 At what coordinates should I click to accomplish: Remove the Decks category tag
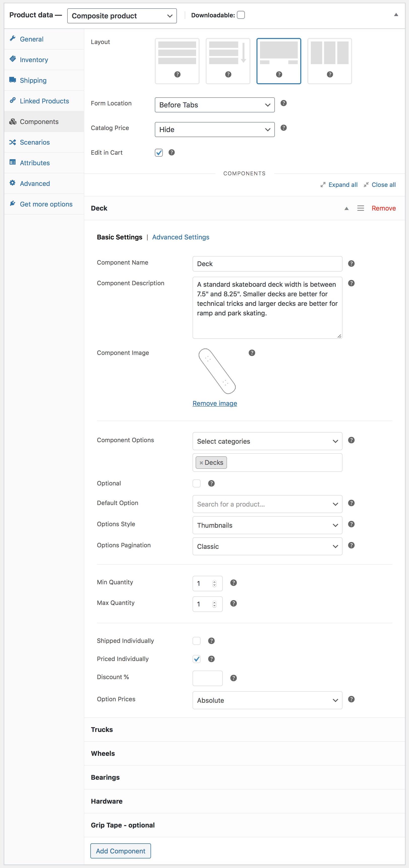coord(201,463)
